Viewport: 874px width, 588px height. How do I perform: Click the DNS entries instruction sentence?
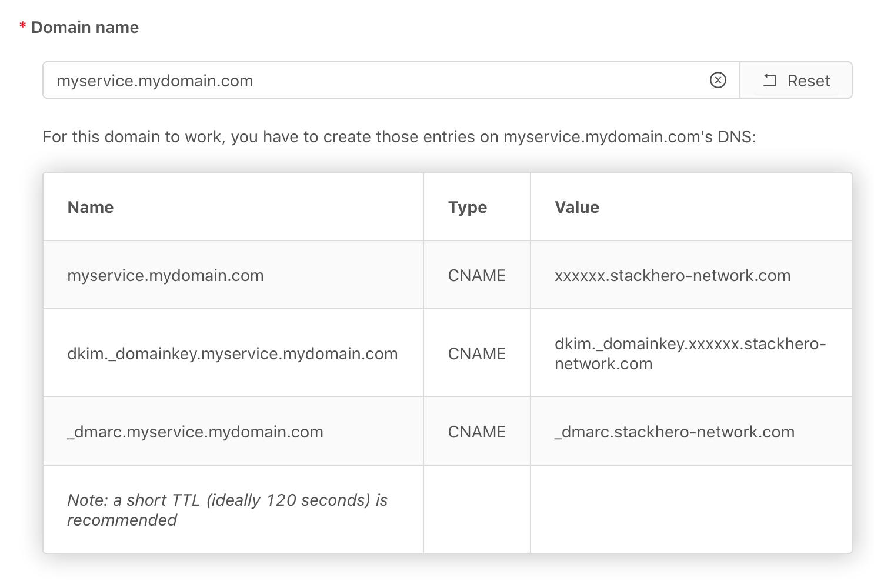coord(399,136)
